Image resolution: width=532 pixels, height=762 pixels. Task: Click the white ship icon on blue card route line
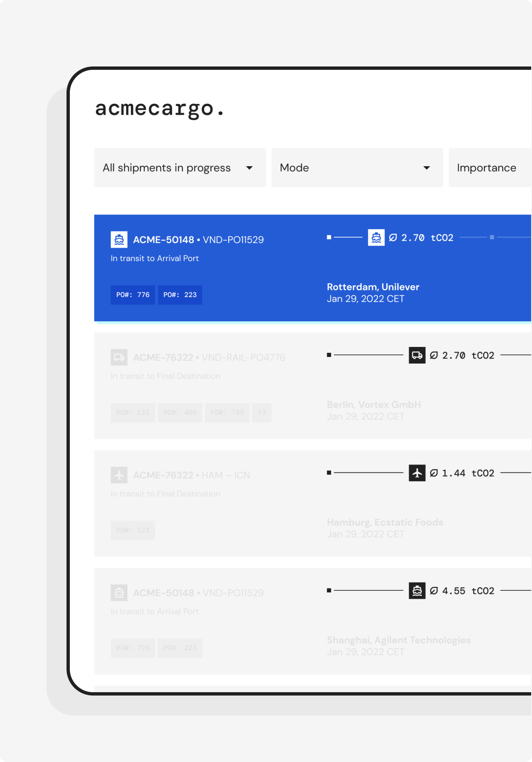376,238
